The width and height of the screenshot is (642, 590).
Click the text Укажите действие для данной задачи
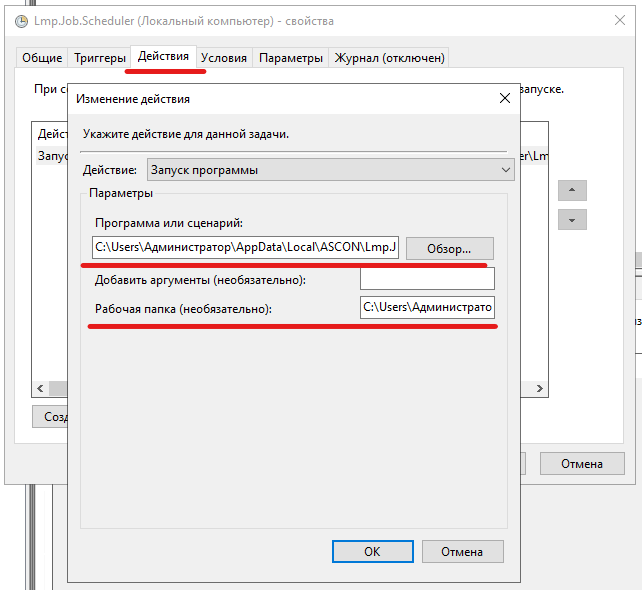[x=186, y=134]
